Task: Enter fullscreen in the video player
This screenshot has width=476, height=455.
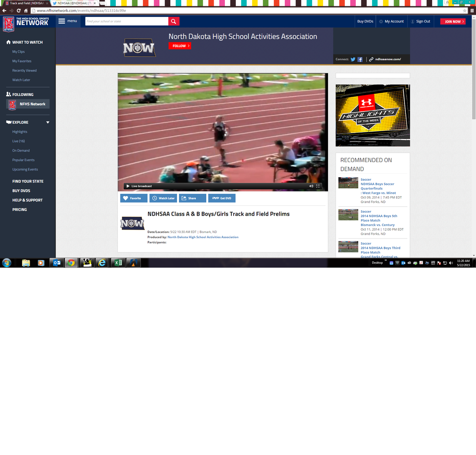Action: coord(318,186)
